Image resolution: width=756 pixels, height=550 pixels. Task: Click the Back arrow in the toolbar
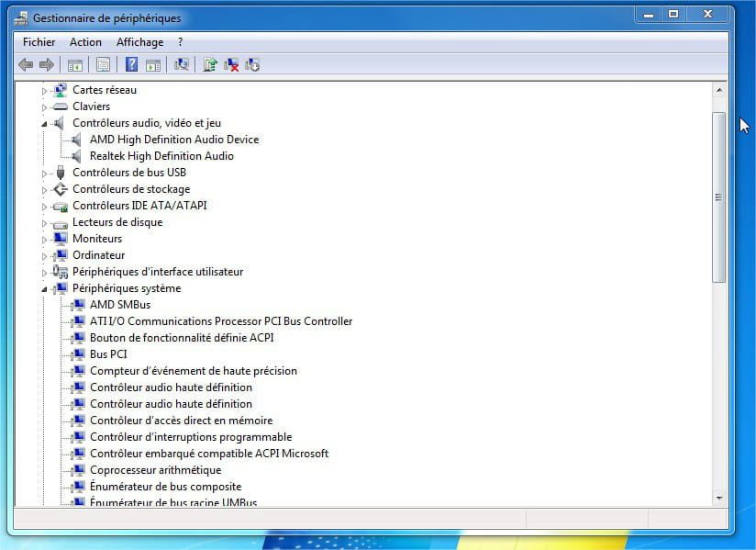26,64
